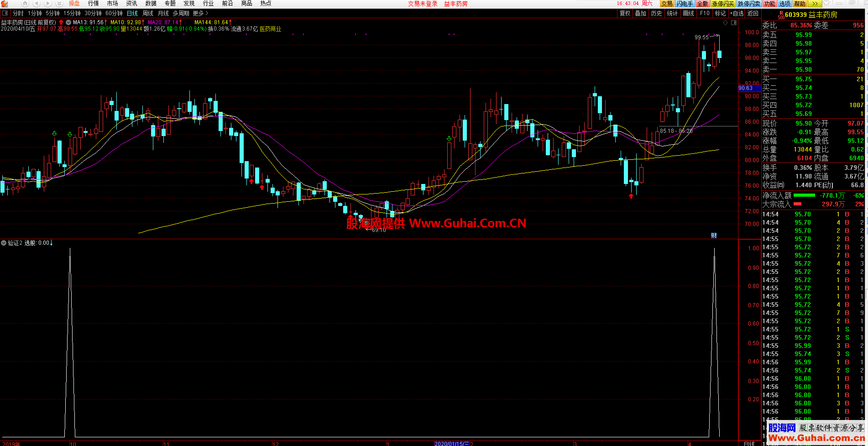Open the 数据 menu
This screenshot has height=446, width=868.
point(151,3)
